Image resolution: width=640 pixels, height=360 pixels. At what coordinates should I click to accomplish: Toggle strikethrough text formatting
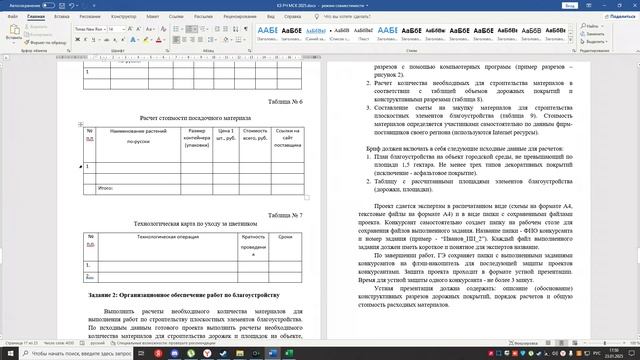pyautogui.click(x=106, y=40)
